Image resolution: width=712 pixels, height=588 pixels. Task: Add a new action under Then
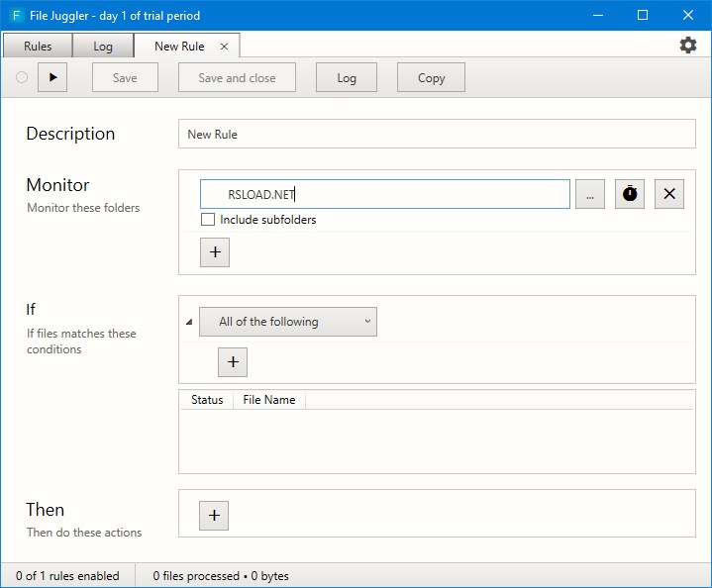coord(214,516)
